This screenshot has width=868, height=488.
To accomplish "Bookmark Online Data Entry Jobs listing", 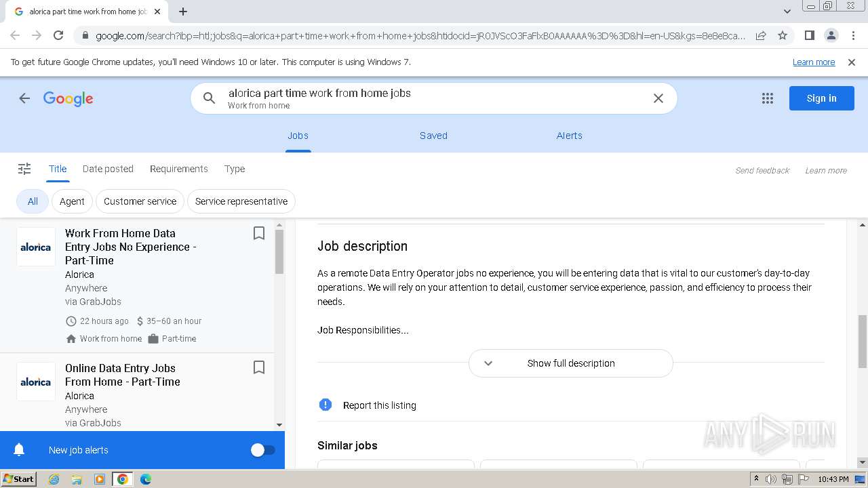I will point(258,367).
